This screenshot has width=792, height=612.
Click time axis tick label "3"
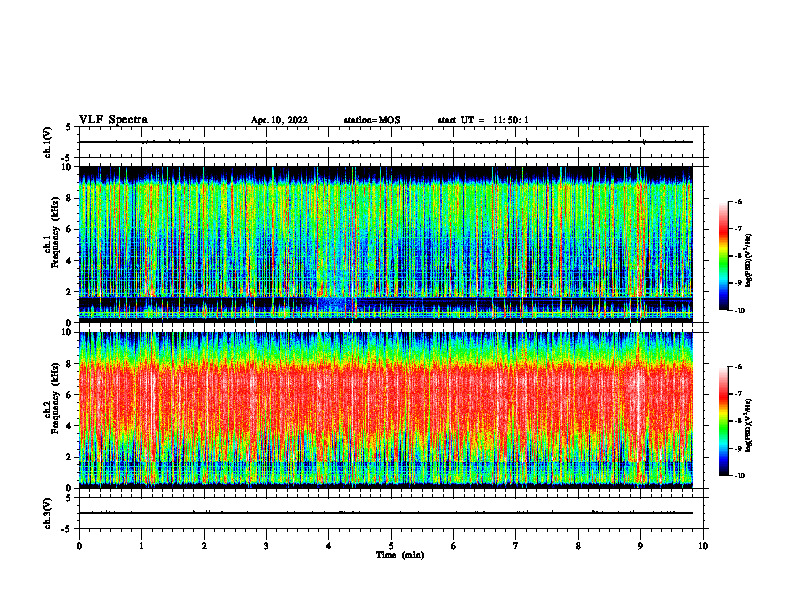pos(266,546)
